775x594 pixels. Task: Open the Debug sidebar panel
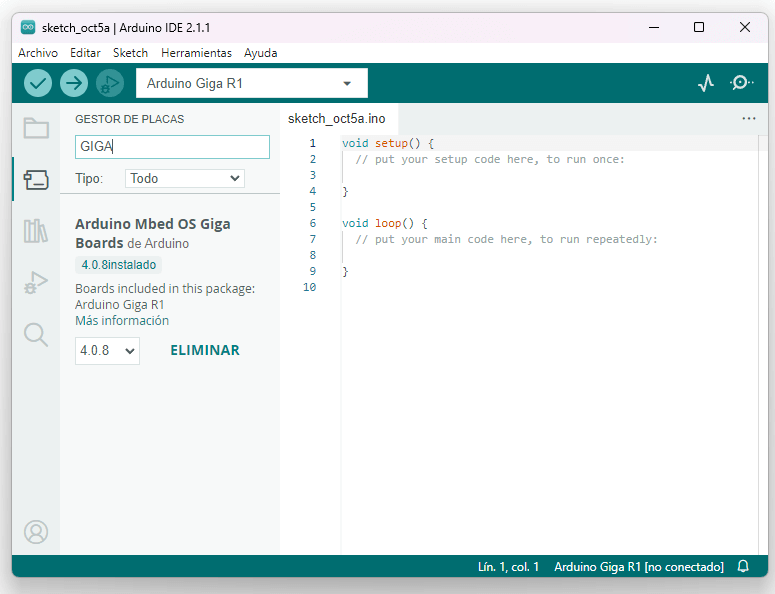tap(36, 283)
